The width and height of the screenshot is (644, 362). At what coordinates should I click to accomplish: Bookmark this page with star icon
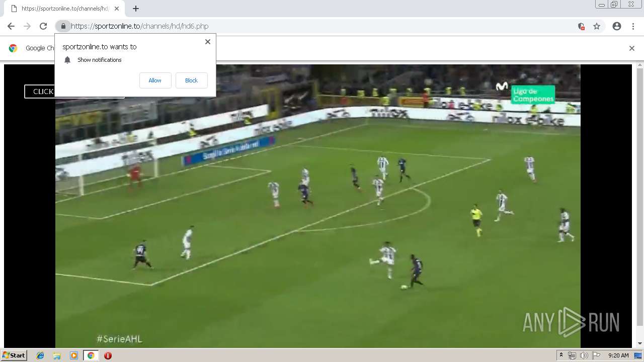click(597, 26)
